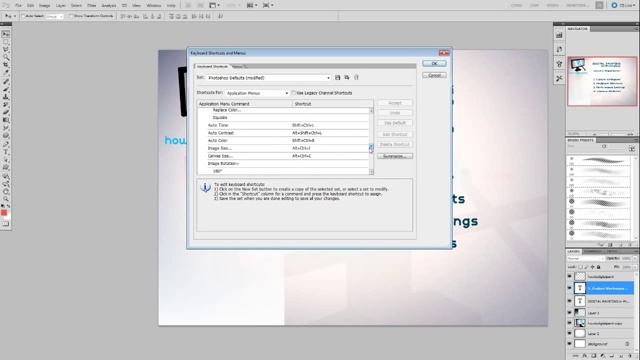This screenshot has height=360, width=640.
Task: Select the Background layer row
Action: 601,344
